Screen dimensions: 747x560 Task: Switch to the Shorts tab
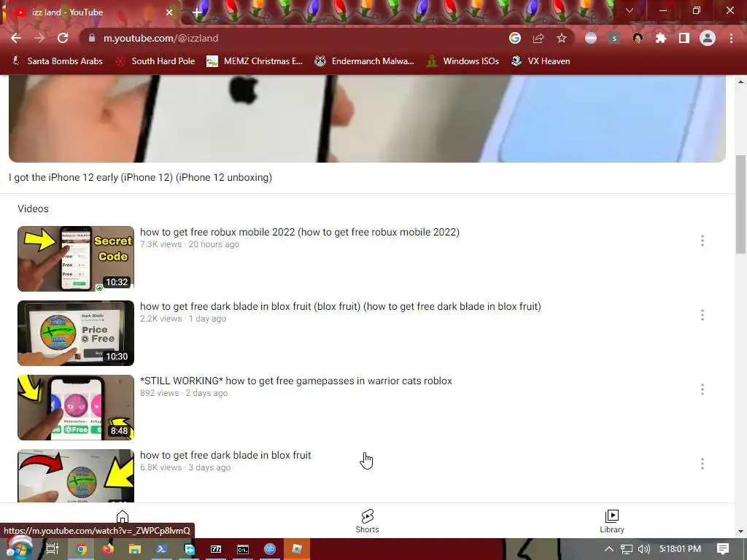click(x=368, y=521)
